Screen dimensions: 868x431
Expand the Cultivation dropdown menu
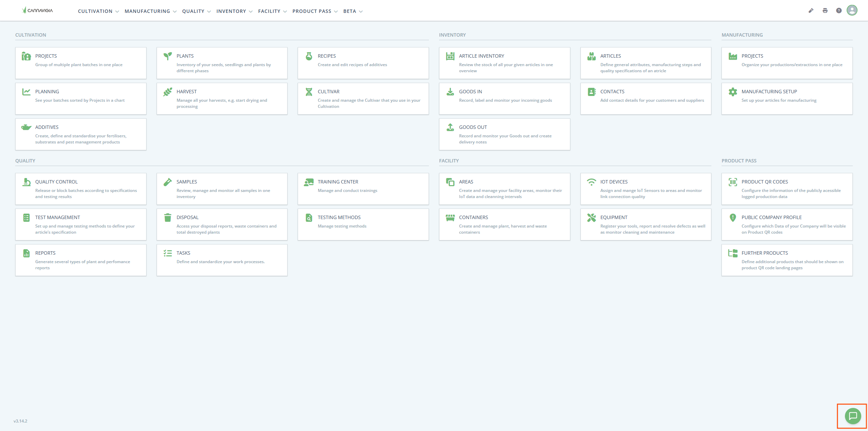[x=98, y=11]
